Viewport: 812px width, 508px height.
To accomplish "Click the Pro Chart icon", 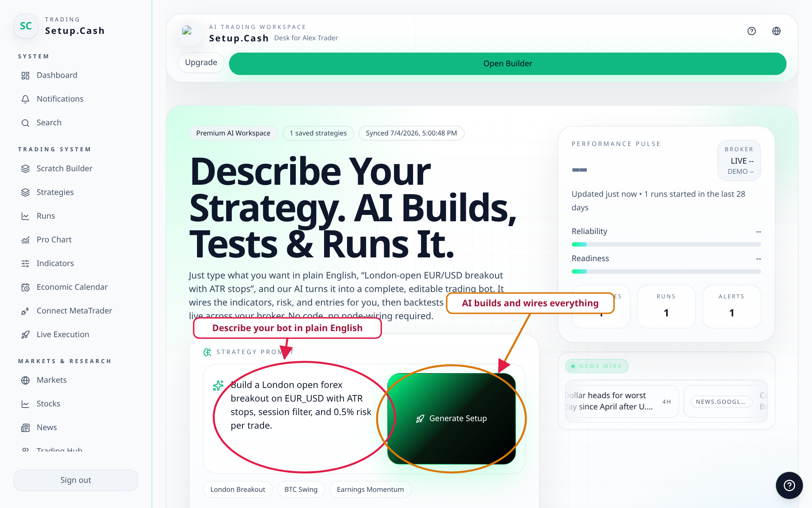I will coord(25,240).
